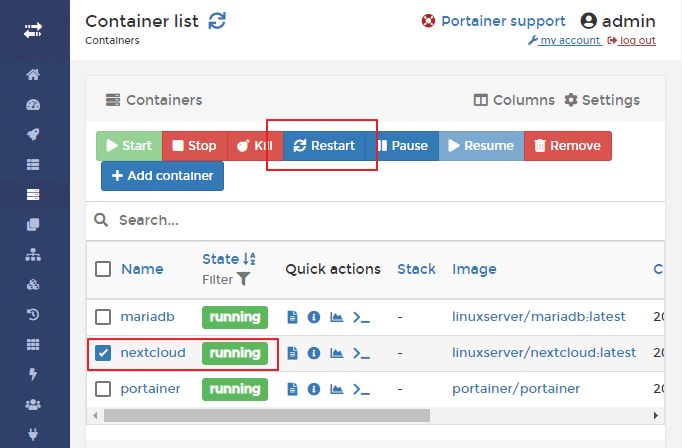Open Extensions bolt icon in sidebar
Screen dimensions: 682x448
(x=33, y=374)
